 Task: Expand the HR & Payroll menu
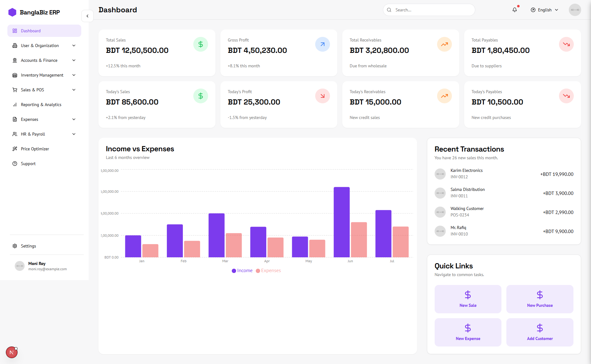(x=32, y=134)
